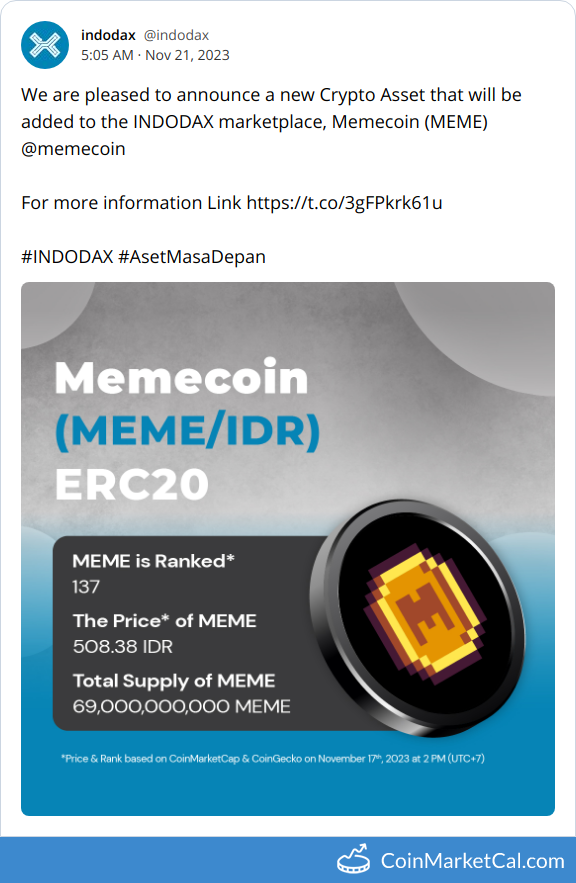Open the @memecoin mention
The height and width of the screenshot is (883, 576).
click(73, 149)
